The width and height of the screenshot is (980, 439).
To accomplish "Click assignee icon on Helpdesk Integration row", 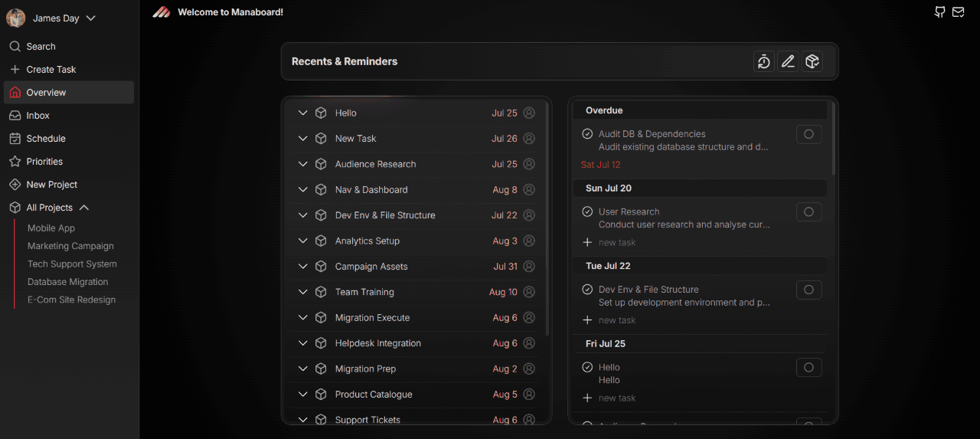I will [x=529, y=343].
